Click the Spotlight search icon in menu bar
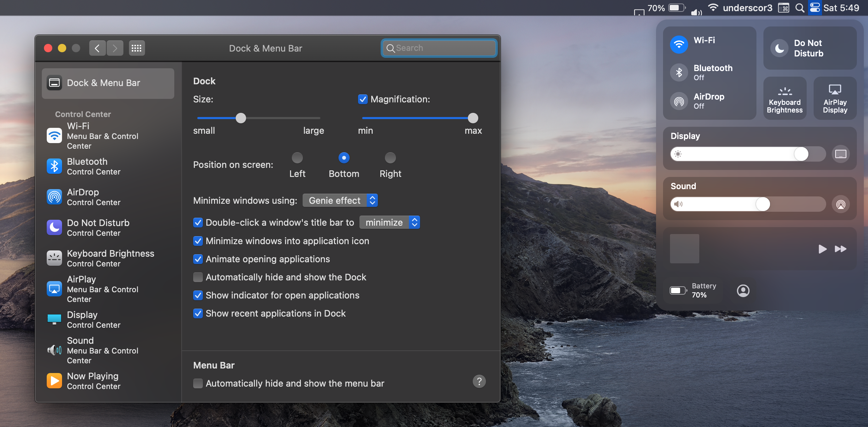 point(800,8)
